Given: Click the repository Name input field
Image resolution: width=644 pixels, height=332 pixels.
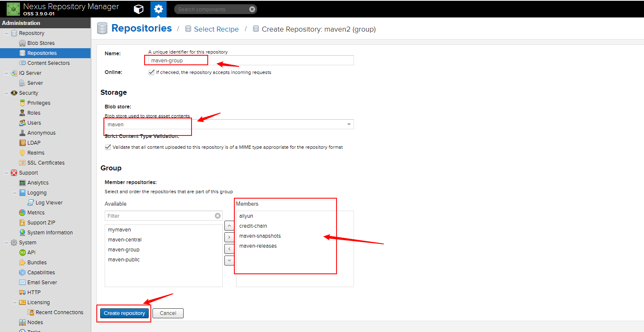Looking at the screenshot, I should point(251,60).
